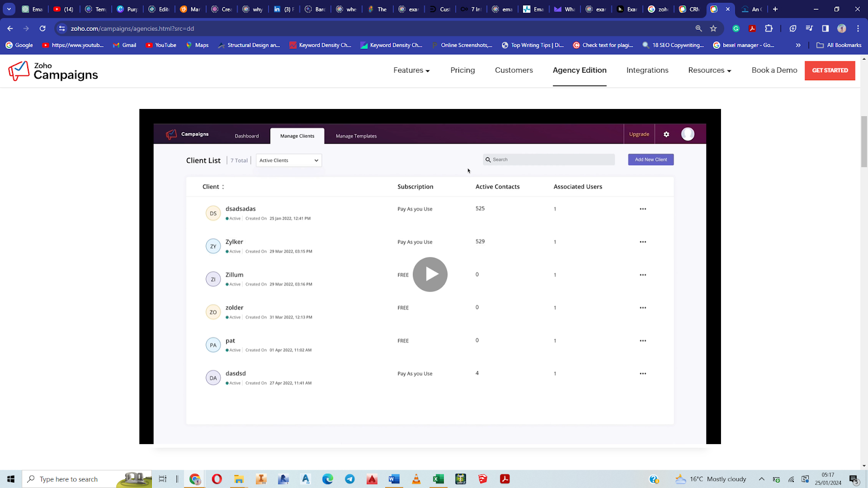Open the Active Clients filter dropdown

coord(289,160)
